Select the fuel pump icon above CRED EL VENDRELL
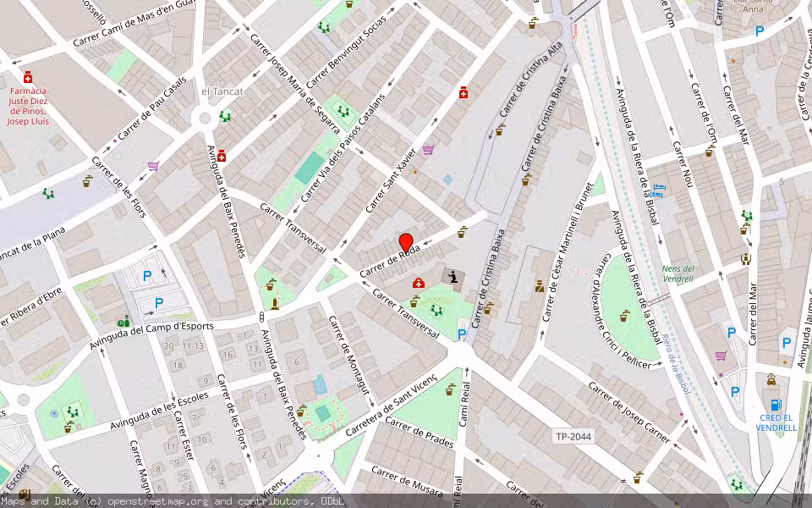This screenshot has width=812, height=508. [776, 405]
